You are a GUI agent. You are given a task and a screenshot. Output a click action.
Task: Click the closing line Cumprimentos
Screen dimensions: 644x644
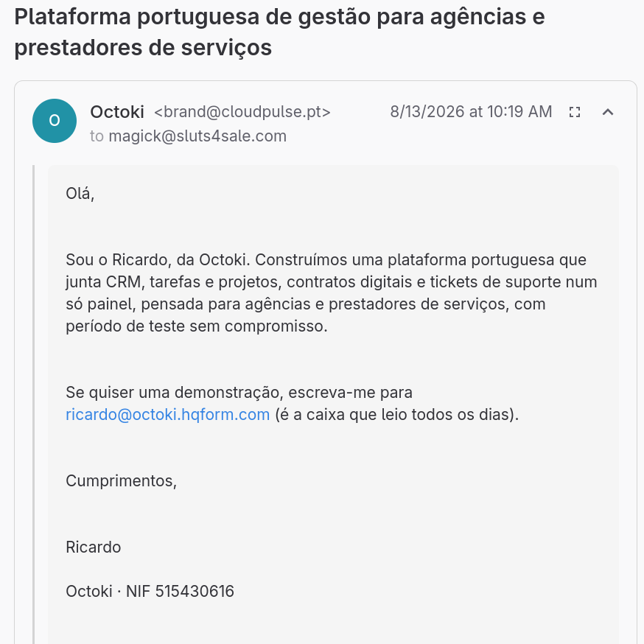pyautogui.click(x=121, y=481)
